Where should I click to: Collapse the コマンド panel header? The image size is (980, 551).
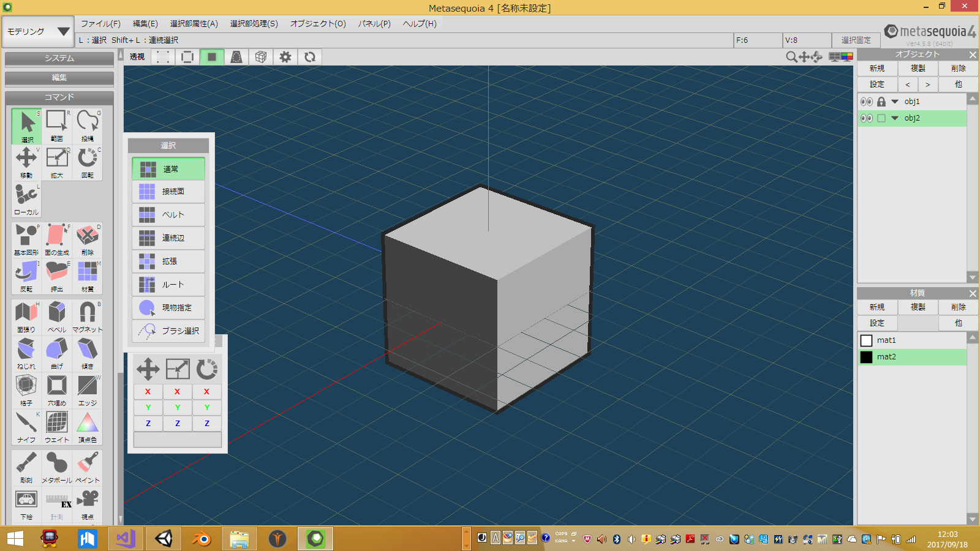point(59,97)
